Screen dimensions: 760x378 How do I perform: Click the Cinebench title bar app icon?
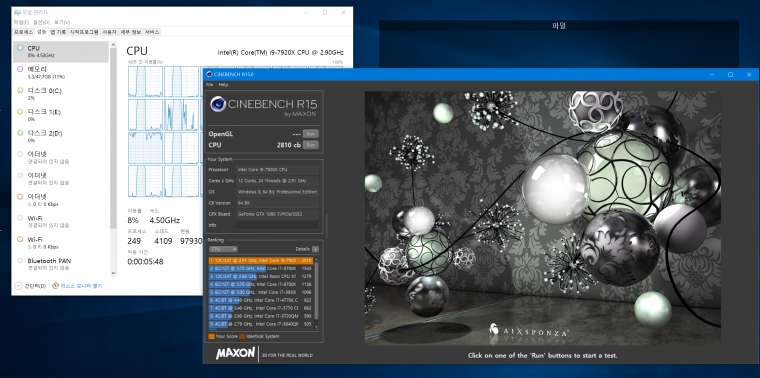[x=209, y=74]
